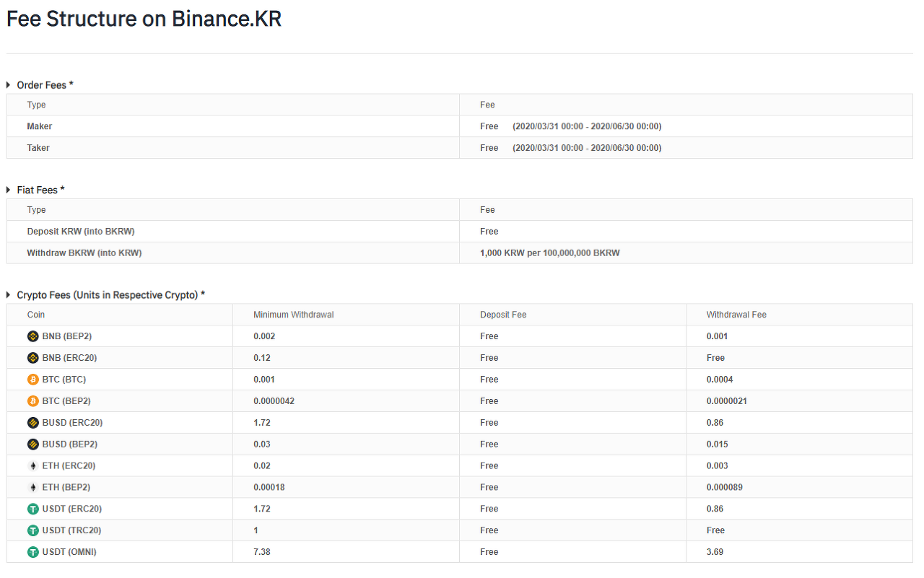
Task: Collapse the Order Fees section triangle
Action: [9, 85]
